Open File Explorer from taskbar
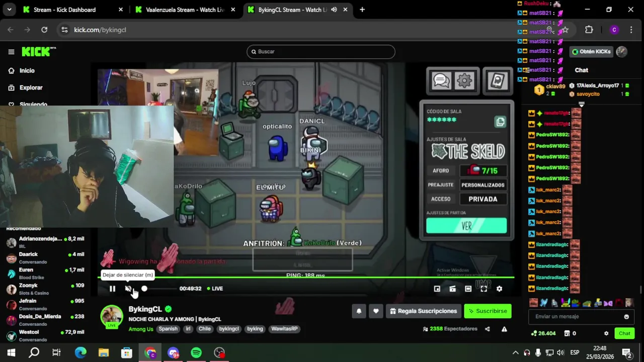Screen dimensions: 644x362 pyautogui.click(x=104, y=352)
